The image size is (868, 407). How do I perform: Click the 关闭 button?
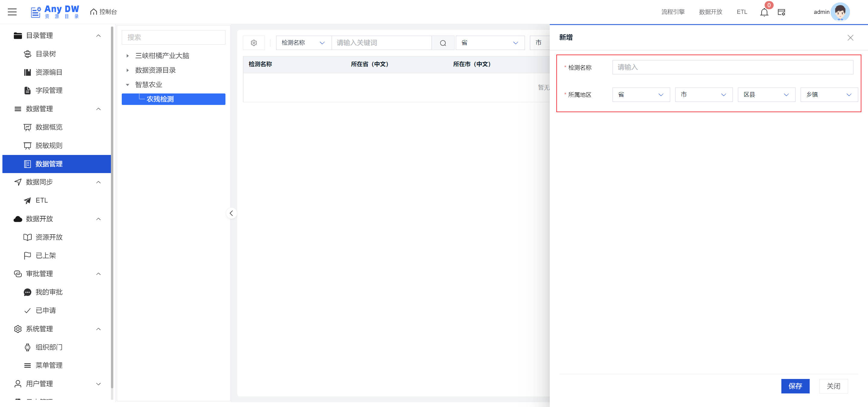click(x=833, y=386)
